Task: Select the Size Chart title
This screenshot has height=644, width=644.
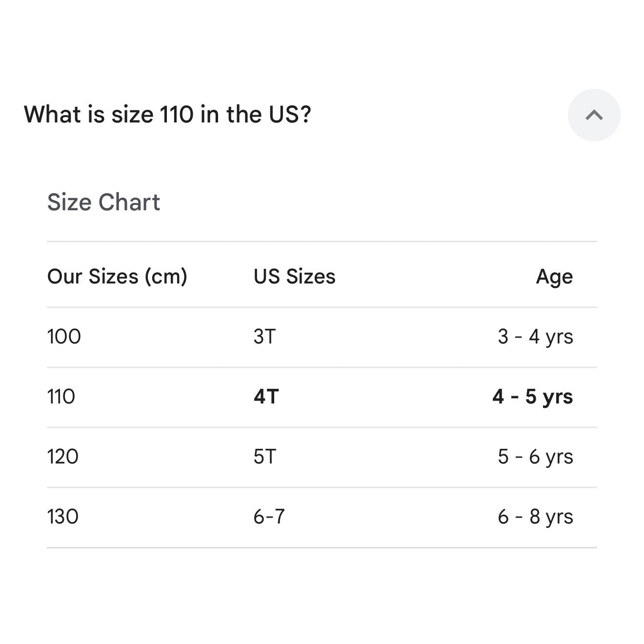Action: [x=103, y=202]
